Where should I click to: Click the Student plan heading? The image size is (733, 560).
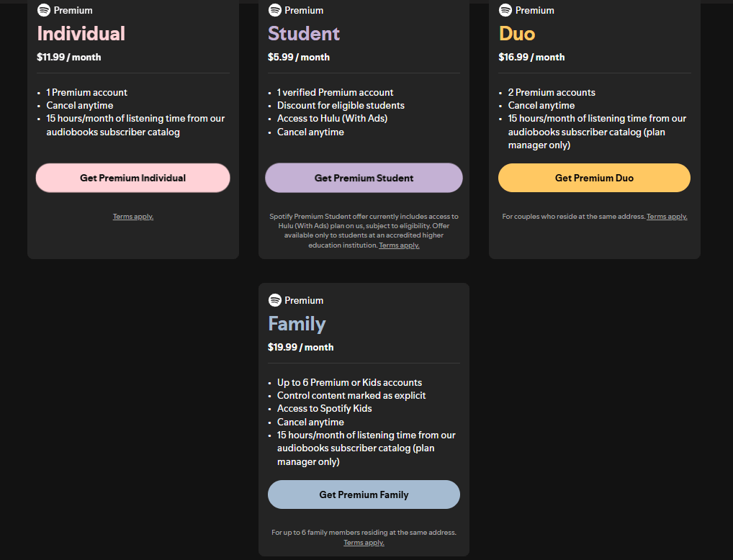[304, 34]
